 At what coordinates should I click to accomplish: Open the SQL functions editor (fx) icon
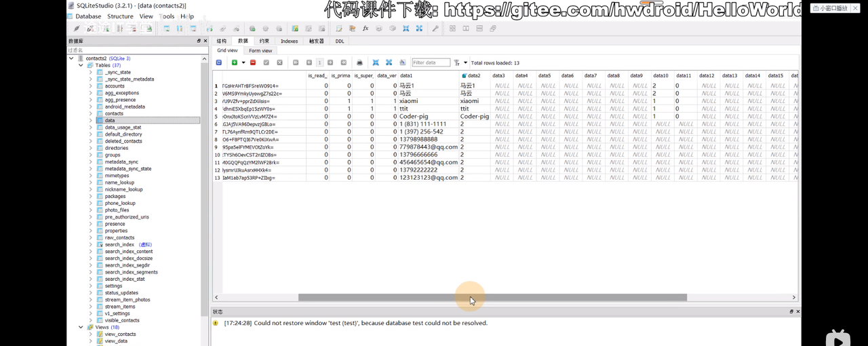pos(366,28)
